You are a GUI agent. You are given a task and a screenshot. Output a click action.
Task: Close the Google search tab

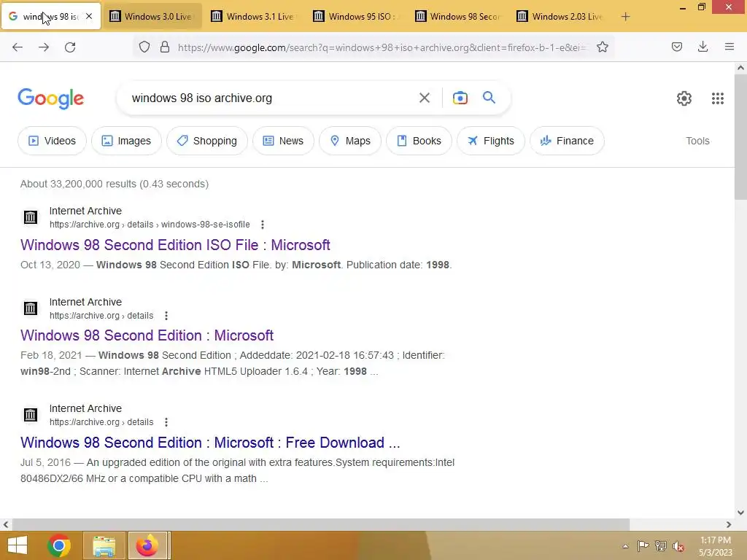(x=89, y=16)
